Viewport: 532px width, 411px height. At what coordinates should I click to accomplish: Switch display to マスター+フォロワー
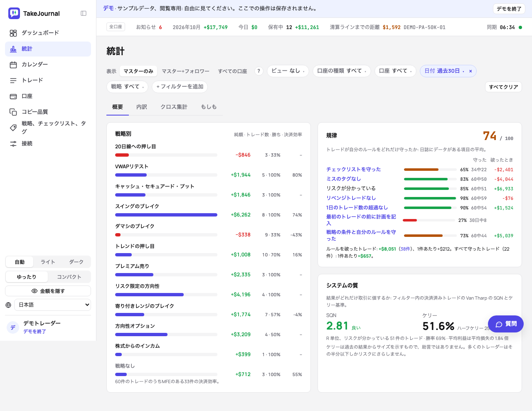coord(186,71)
